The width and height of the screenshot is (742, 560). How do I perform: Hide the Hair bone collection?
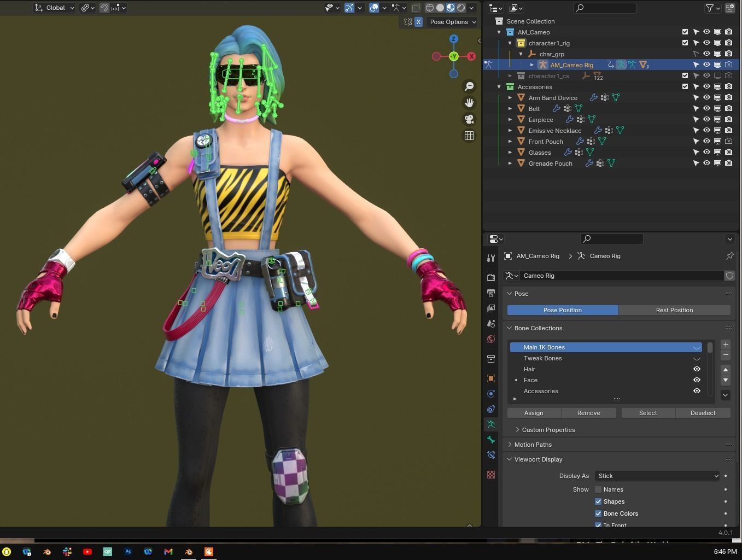697,369
